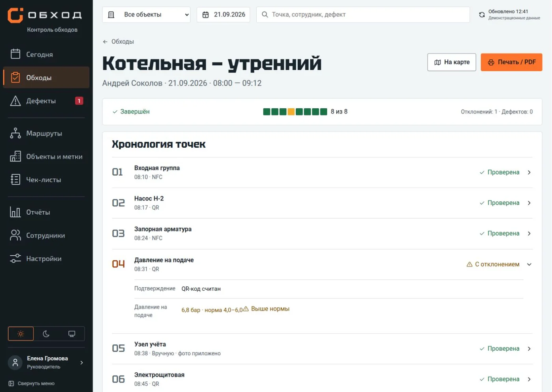Click the yellow fourth progress segment
The image size is (552, 392).
291,112
